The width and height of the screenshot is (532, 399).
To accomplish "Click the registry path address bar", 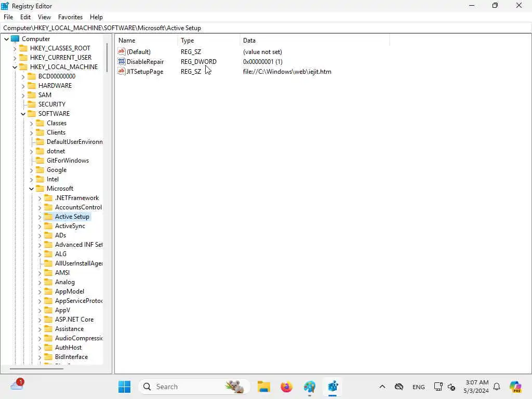I will pyautogui.click(x=266, y=28).
